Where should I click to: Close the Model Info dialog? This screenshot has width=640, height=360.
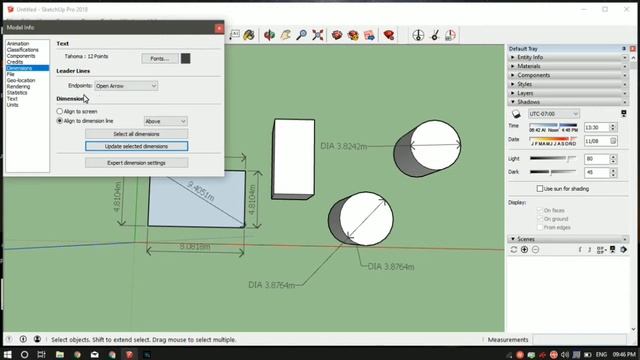coord(219,28)
